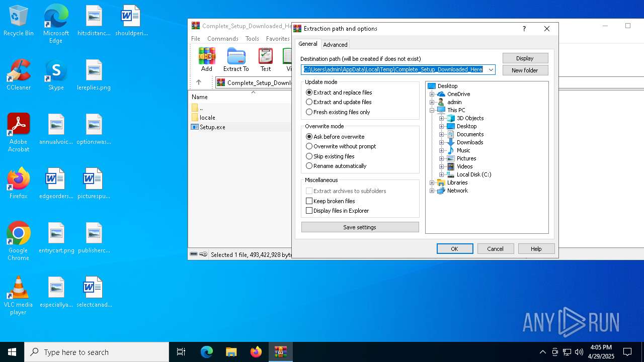Click the up-one-level arrow in WinRAR
The height and width of the screenshot is (362, 644).
pyautogui.click(x=199, y=82)
